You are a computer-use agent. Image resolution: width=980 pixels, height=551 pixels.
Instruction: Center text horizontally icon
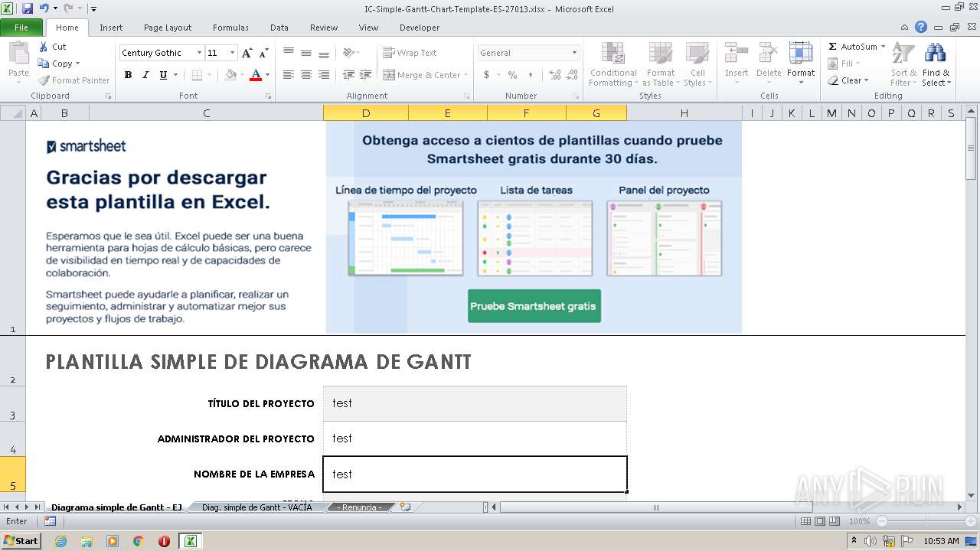coord(306,75)
